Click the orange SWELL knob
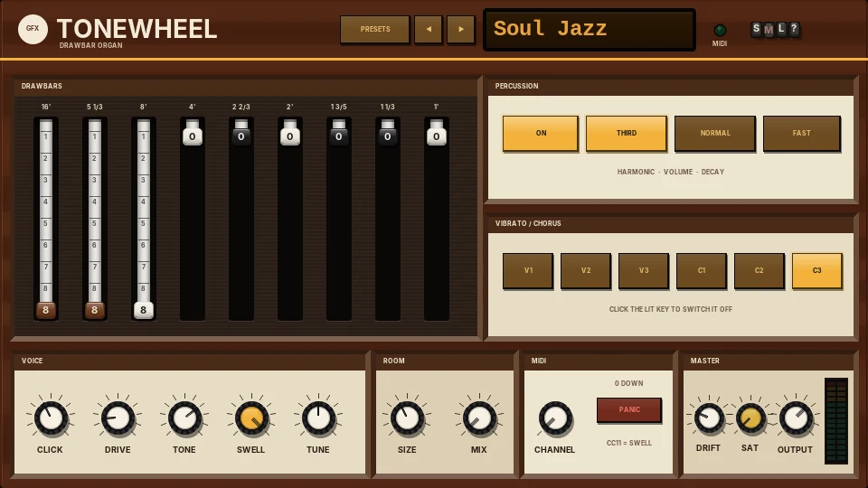This screenshot has height=488, width=868. pyautogui.click(x=251, y=418)
